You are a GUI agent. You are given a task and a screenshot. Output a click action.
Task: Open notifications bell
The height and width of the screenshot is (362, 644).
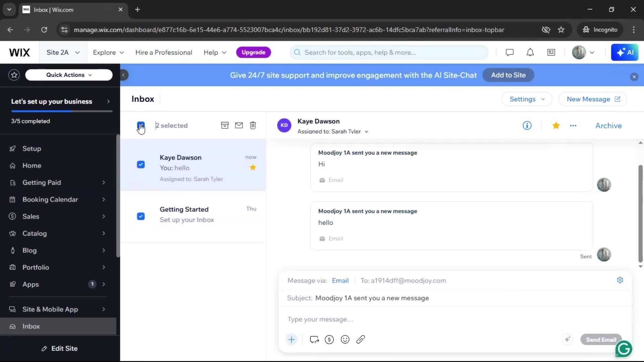coord(530,52)
